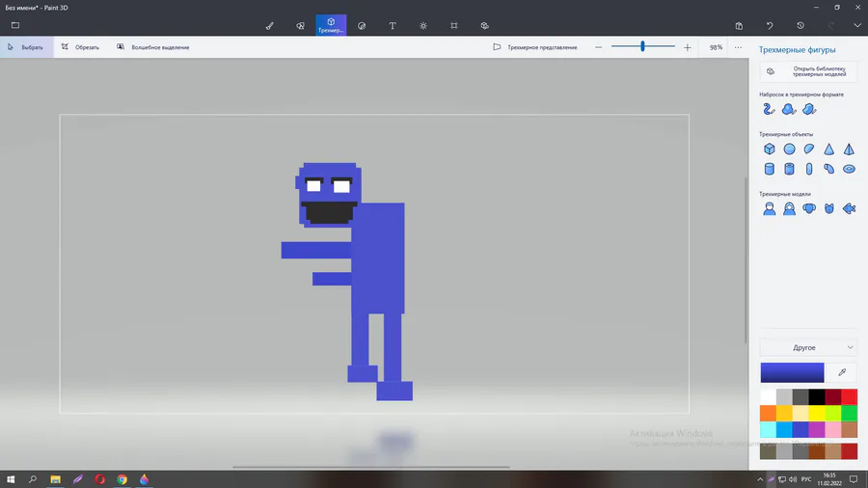
Task: Zoom out with the minus button
Action: [x=598, y=47]
